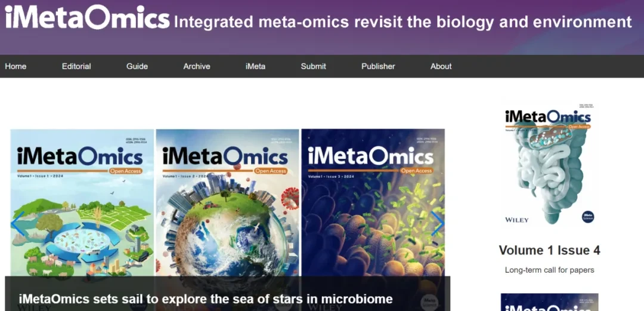Open the Home menu item

tap(16, 66)
